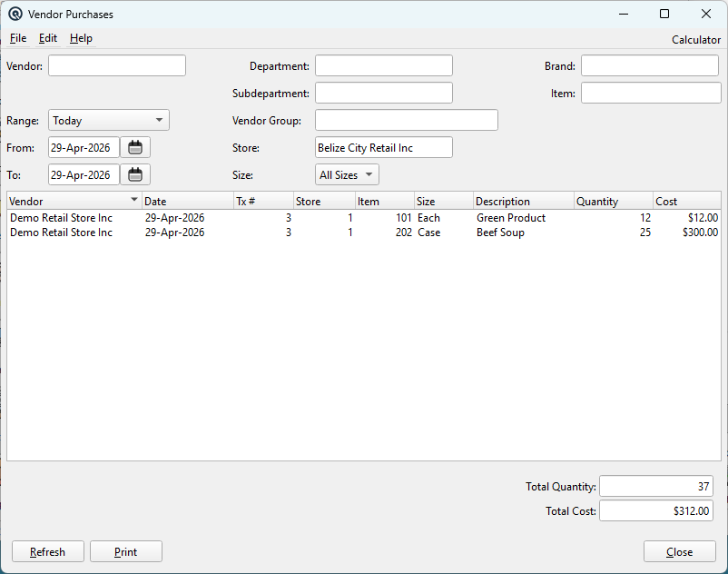Focus the Vendor Group input field
This screenshot has width=728, height=574.
[407, 120]
